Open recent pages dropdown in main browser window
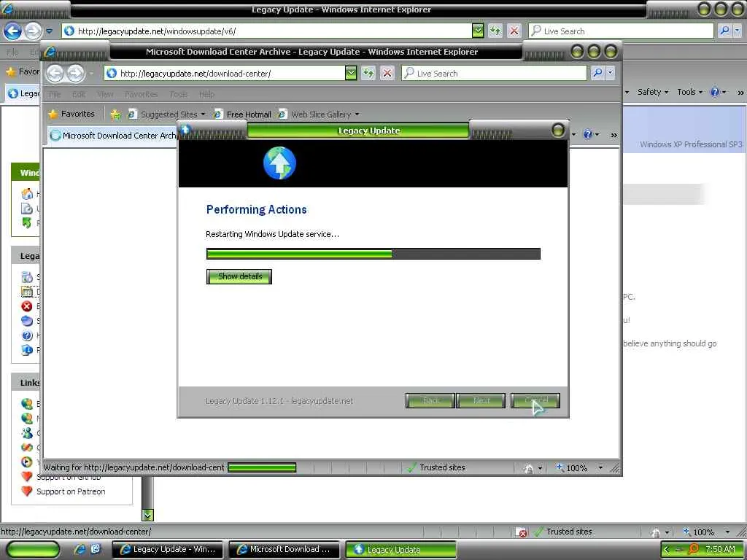Viewport: 747px width, 560px height. coord(50,31)
